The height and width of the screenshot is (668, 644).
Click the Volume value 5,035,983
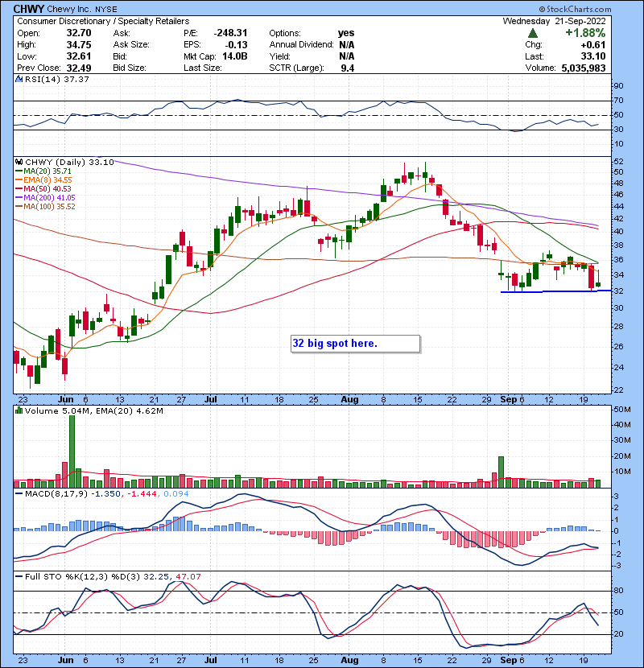tap(584, 68)
